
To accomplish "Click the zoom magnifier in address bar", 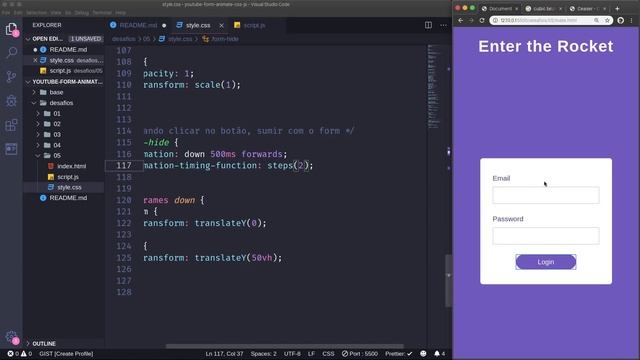I will click(596, 20).
